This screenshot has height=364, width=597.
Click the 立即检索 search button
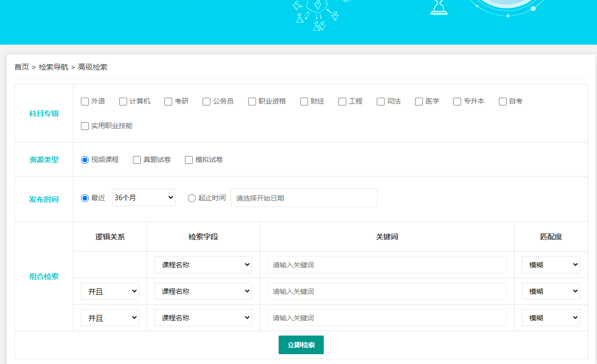tap(301, 345)
